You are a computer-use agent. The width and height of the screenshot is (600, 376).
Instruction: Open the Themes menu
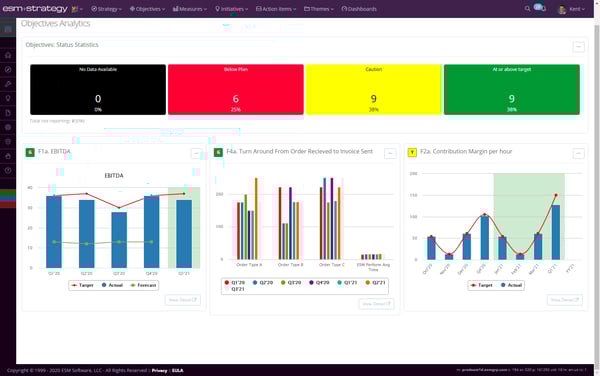[x=319, y=9]
